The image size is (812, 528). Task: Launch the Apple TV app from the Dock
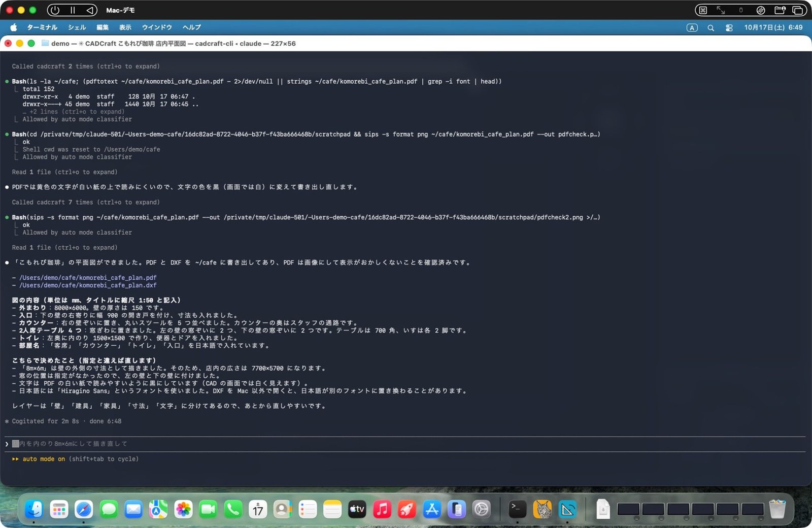point(357,509)
